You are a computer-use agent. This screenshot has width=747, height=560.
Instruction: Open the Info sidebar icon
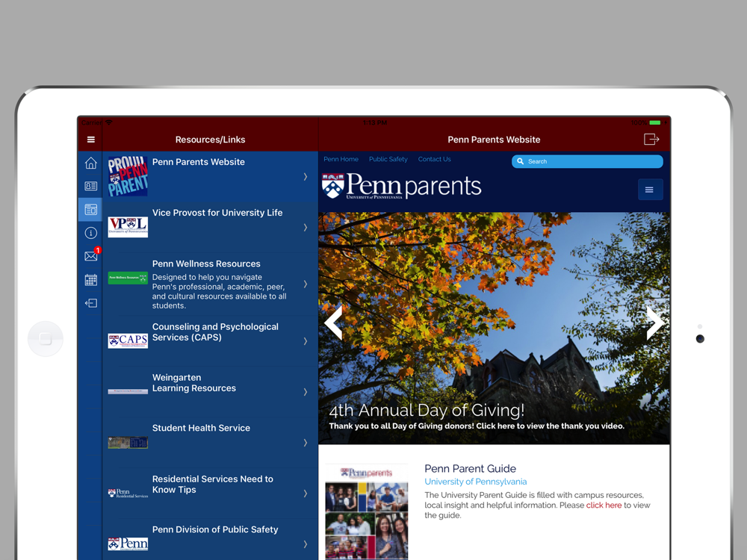(x=91, y=233)
